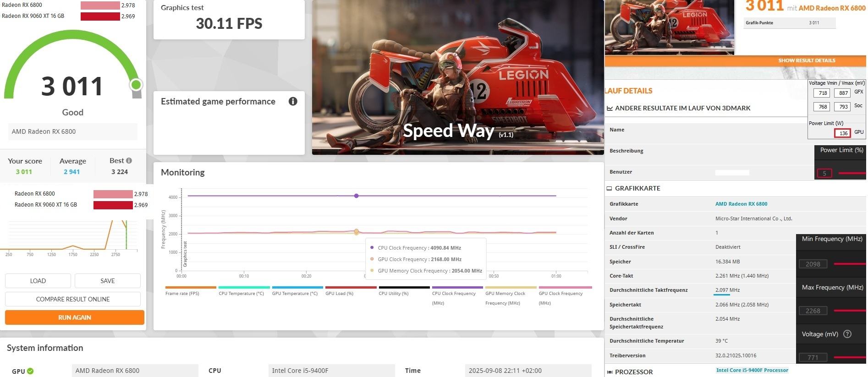Click the Soc Vmin field 768
Screen dimensions: 868x377
[823, 107]
